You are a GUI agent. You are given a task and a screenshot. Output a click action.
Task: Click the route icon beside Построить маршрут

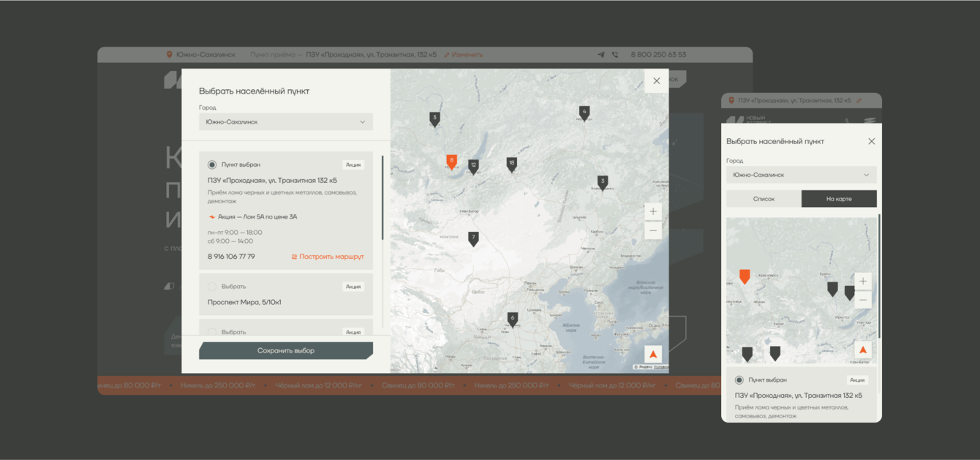click(x=294, y=257)
